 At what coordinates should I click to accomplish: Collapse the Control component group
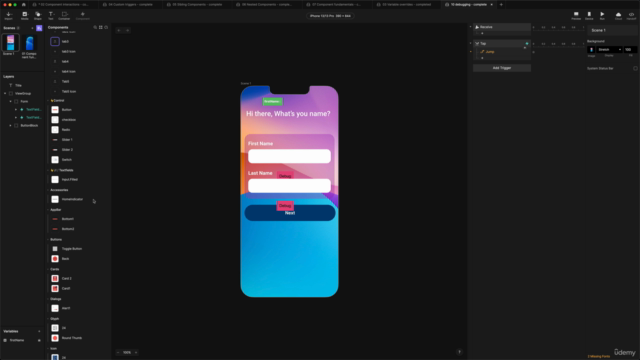click(x=48, y=100)
